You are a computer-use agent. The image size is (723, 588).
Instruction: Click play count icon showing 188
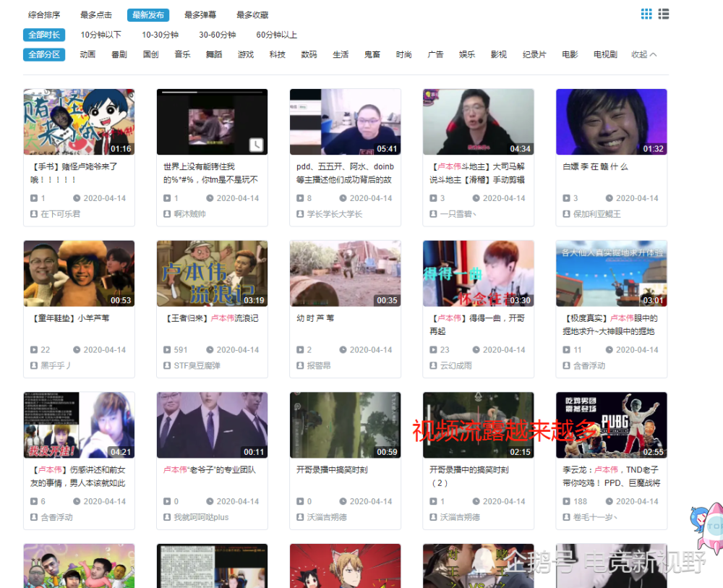point(566,501)
